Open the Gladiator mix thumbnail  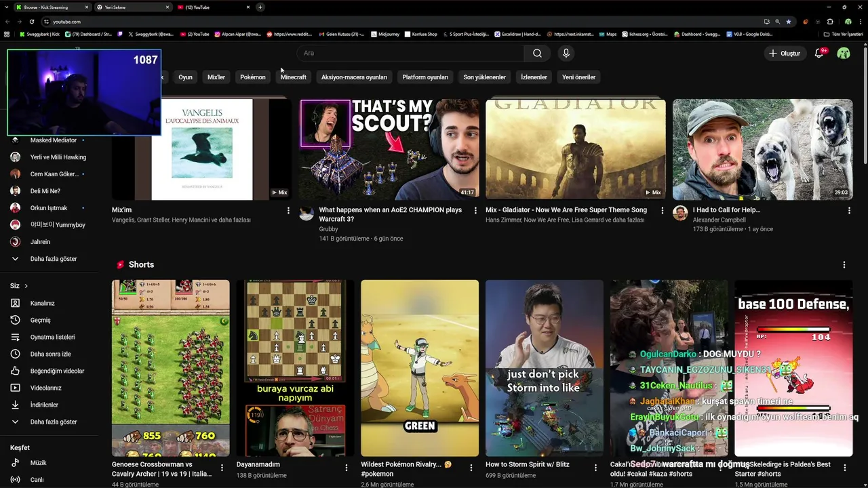(576, 149)
